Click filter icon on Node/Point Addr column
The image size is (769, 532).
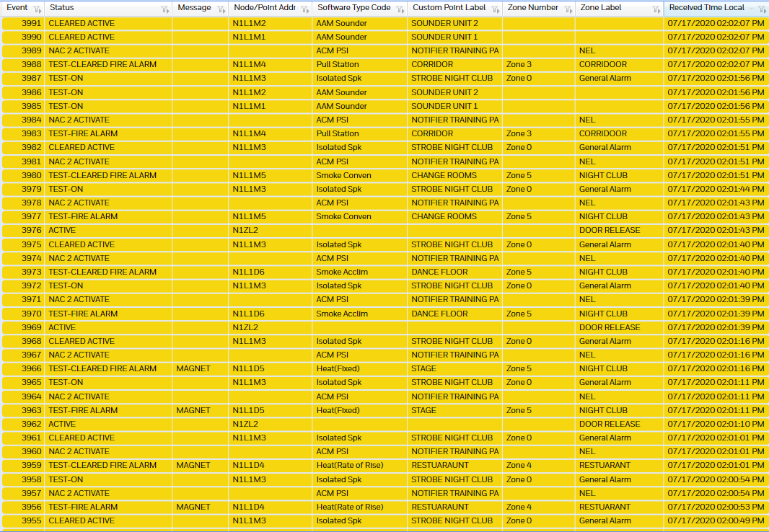point(304,9)
